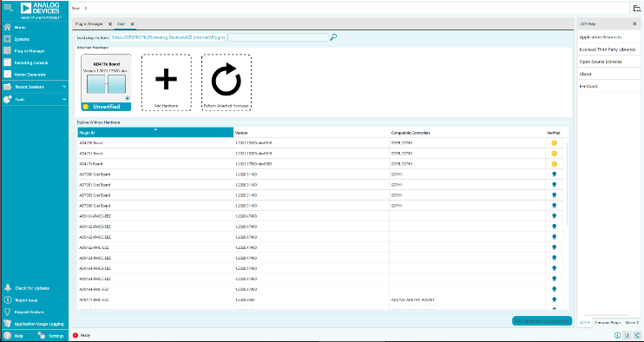This screenshot has width=644, height=342.
Task: Click the info icon in status bar
Action: tap(617, 336)
